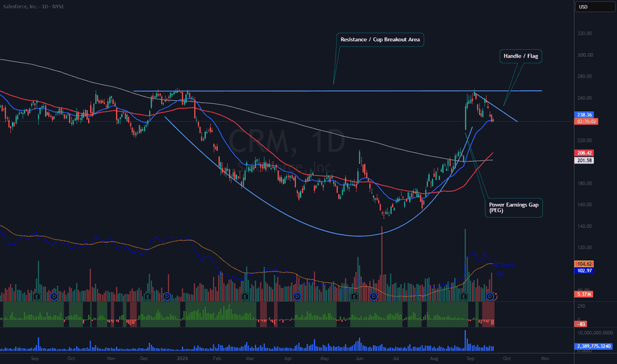The height and width of the screenshot is (364, 617).
Task: Open the USD currency selector
Action: pyautogui.click(x=594, y=7)
